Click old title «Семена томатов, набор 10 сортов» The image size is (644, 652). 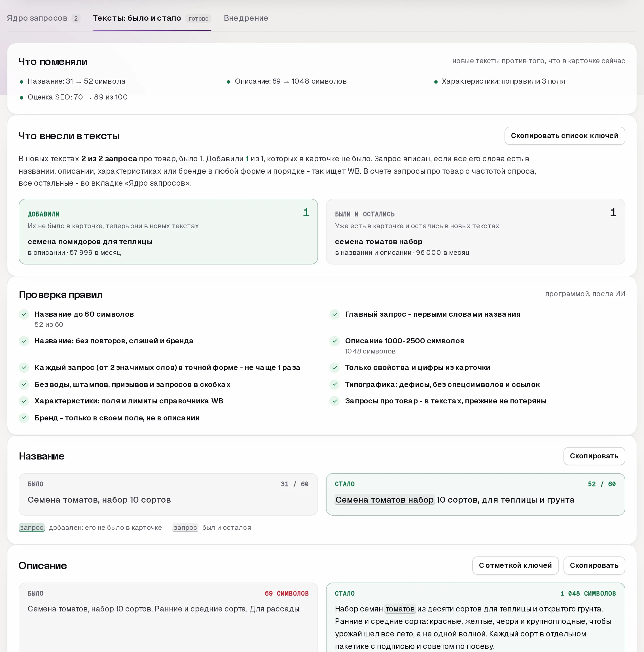[99, 500]
